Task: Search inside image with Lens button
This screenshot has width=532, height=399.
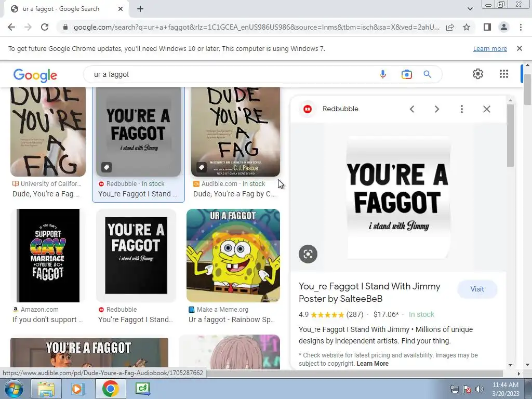Action: [308, 254]
